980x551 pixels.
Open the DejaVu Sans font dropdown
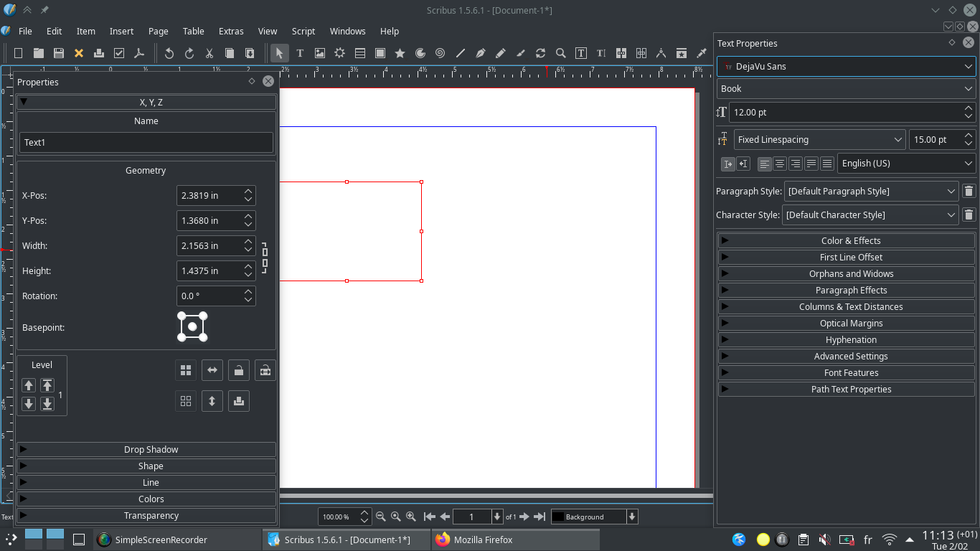846,66
